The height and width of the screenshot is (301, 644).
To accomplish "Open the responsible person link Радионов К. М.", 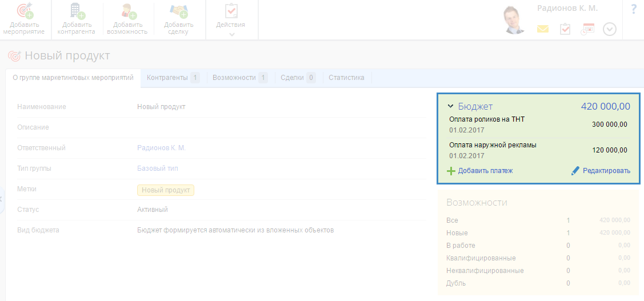I will pyautogui.click(x=161, y=148).
